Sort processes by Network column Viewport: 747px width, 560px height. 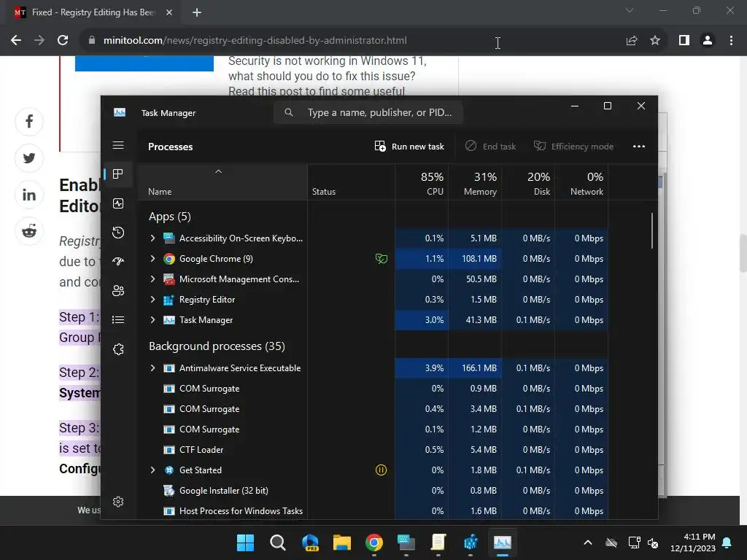pyautogui.click(x=581, y=183)
